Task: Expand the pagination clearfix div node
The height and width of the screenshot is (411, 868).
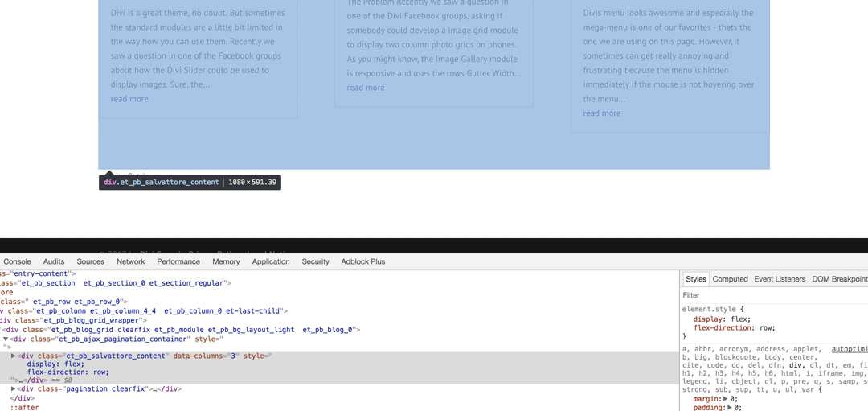Action: tap(14, 388)
